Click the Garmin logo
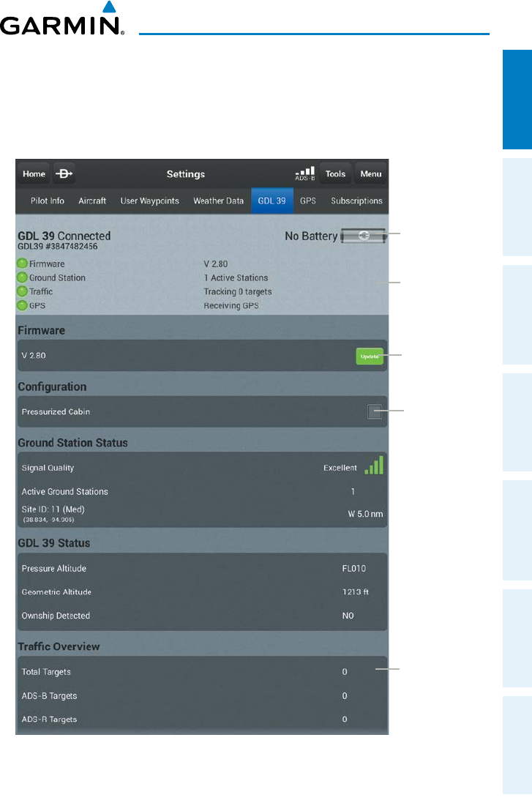 coord(62,18)
